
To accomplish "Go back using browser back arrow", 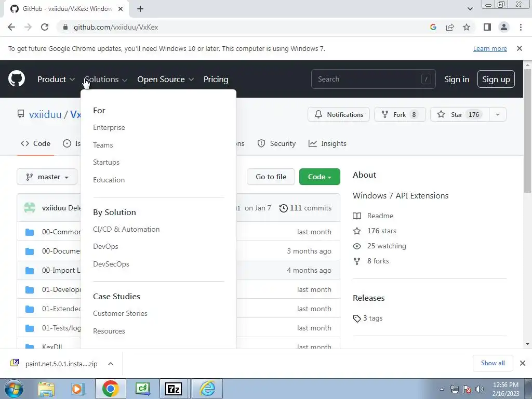I will point(11,27).
